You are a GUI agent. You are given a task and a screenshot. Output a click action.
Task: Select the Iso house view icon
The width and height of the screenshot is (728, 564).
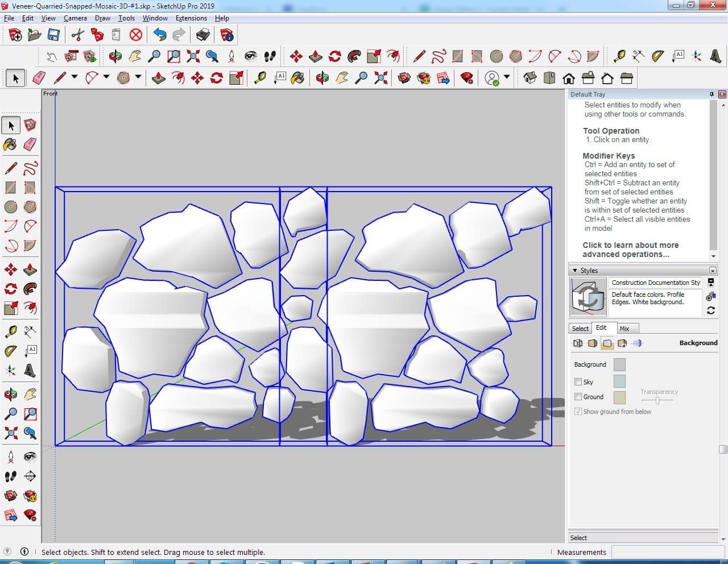coord(530,78)
